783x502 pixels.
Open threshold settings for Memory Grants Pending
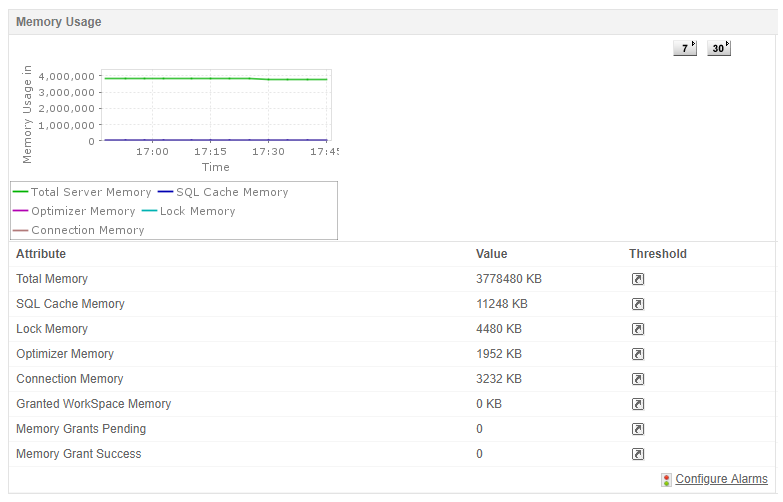tap(638, 429)
